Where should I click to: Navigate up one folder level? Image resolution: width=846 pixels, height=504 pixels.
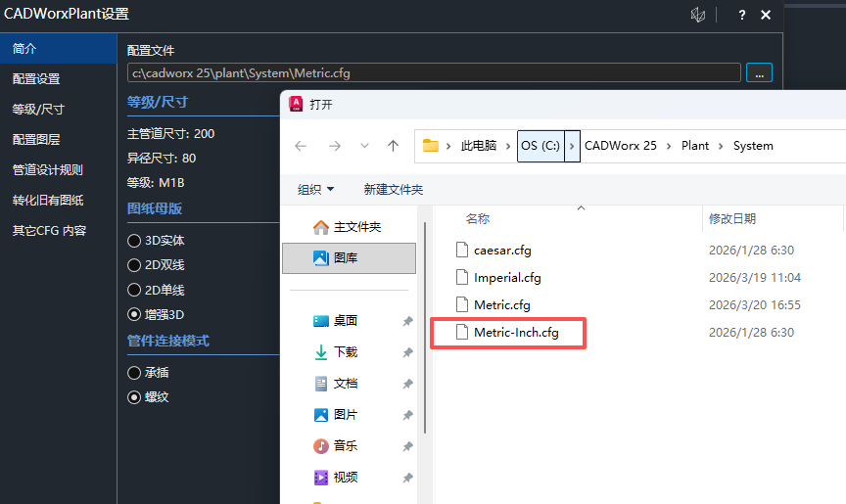(394, 146)
